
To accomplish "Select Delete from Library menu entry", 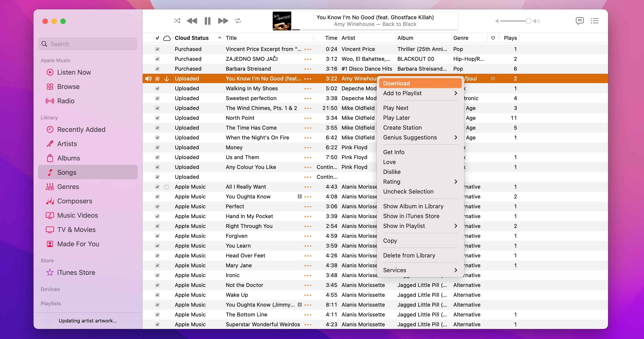I will click(409, 255).
